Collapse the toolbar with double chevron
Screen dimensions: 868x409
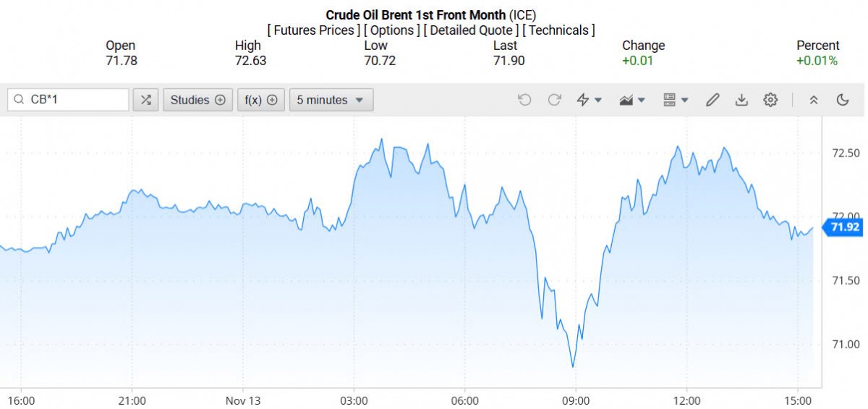point(814,100)
